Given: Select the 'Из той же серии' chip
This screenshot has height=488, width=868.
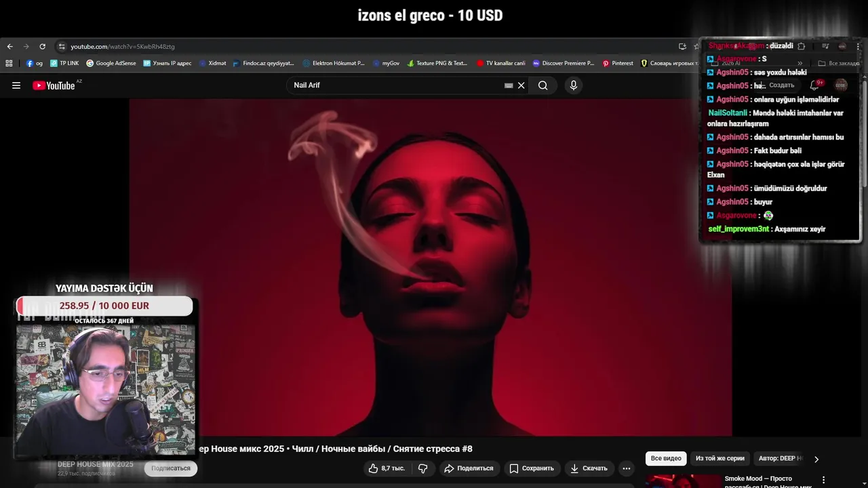Looking at the screenshot, I should point(720,459).
